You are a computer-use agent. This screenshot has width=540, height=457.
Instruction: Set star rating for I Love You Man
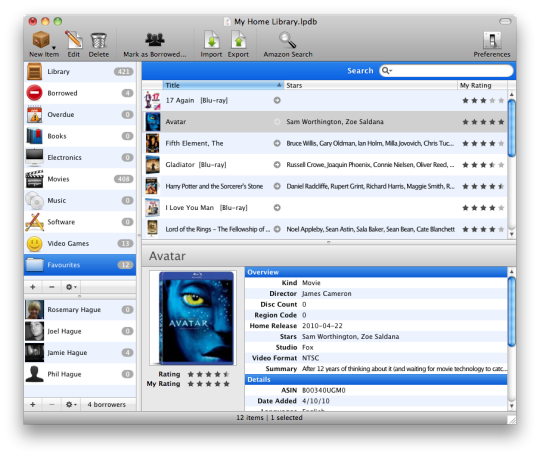coord(483,208)
